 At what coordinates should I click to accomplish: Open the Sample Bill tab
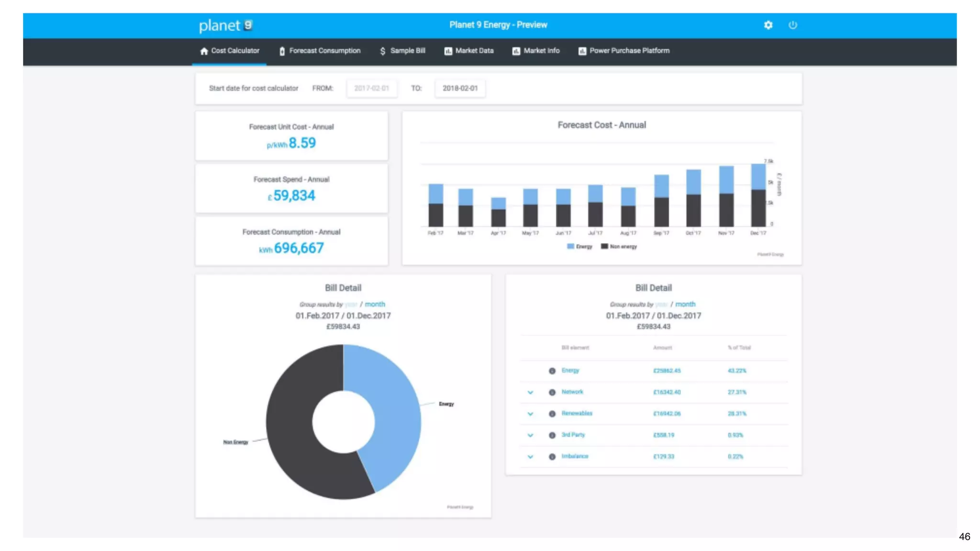coord(402,51)
